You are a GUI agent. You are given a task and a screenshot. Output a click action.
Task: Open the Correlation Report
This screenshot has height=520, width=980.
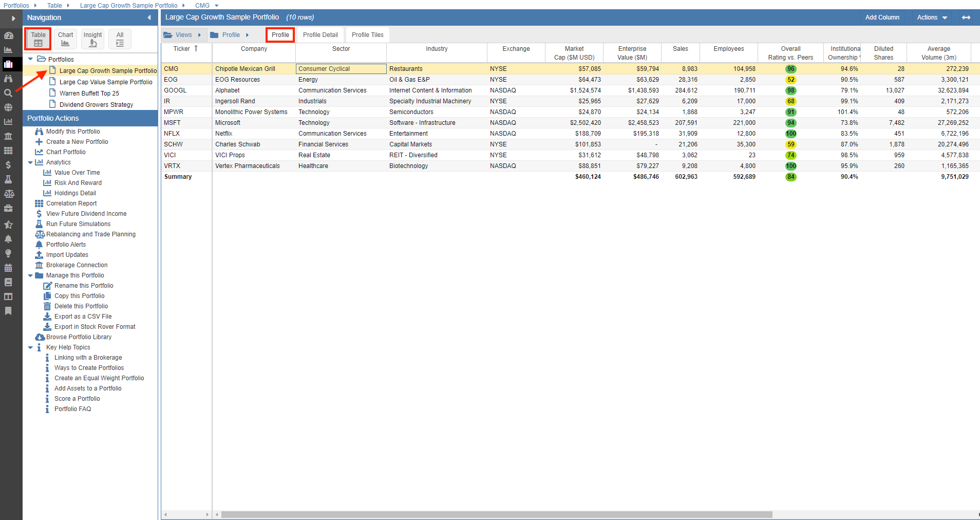[x=71, y=203]
